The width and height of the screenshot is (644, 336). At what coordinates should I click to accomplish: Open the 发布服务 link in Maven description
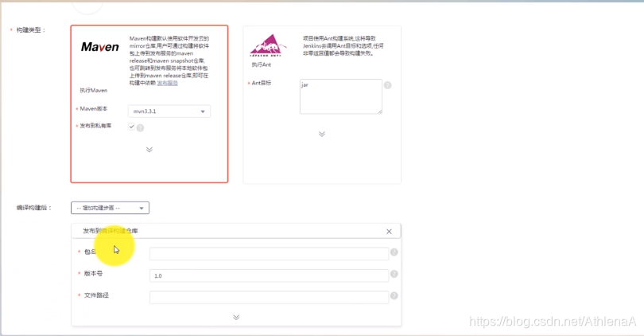click(167, 83)
